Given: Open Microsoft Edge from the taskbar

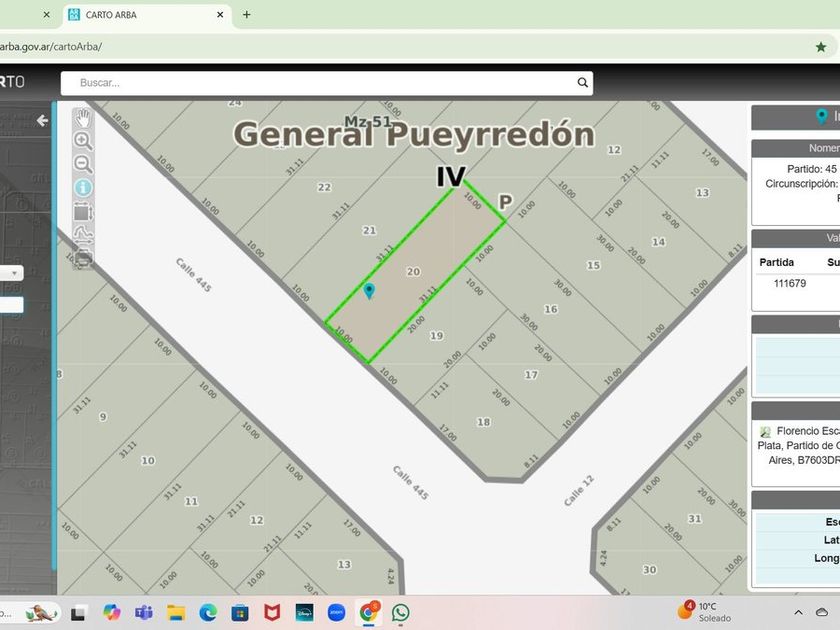Looking at the screenshot, I should click(x=208, y=612).
